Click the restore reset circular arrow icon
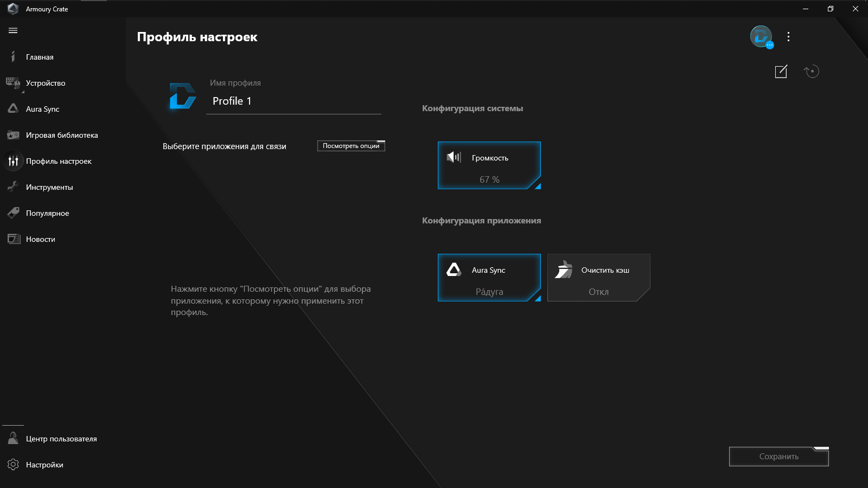Image resolution: width=868 pixels, height=488 pixels. 812,71
